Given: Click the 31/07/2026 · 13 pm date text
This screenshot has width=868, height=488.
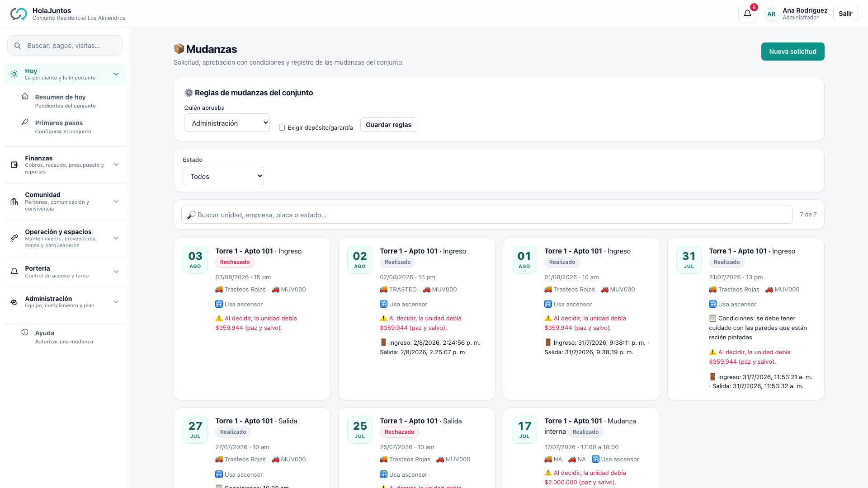Looking at the screenshot, I should click(736, 277).
